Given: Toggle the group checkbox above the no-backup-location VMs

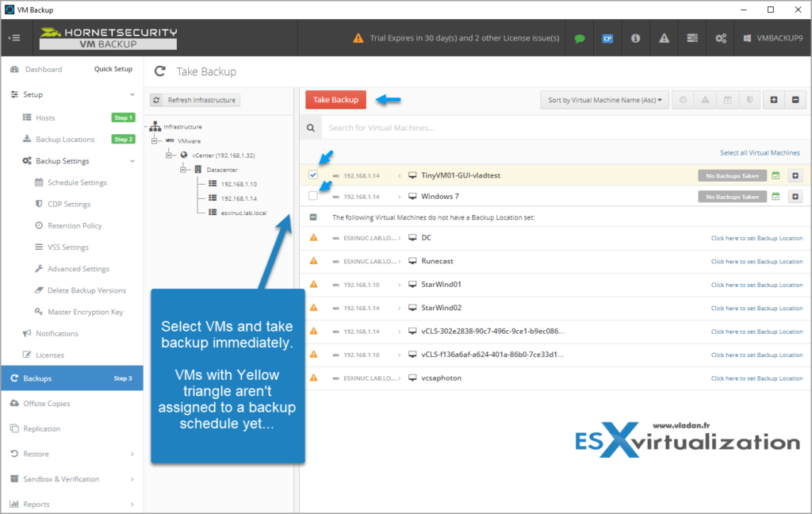Looking at the screenshot, I should pos(312,218).
